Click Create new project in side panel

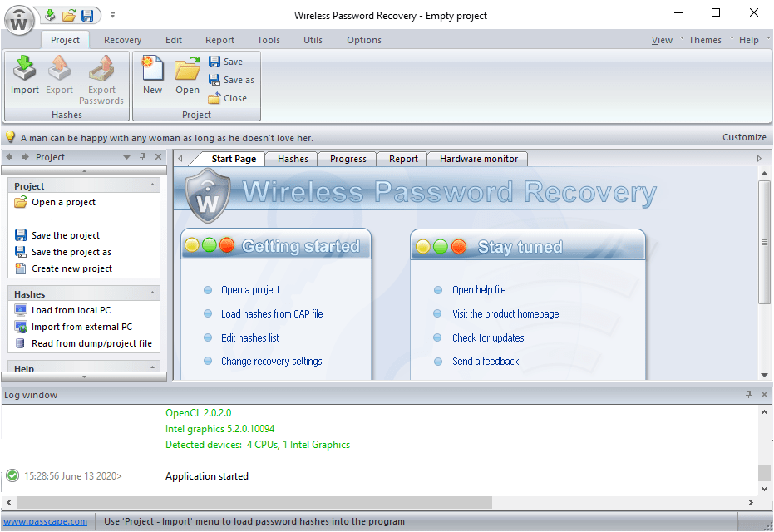(x=63, y=268)
